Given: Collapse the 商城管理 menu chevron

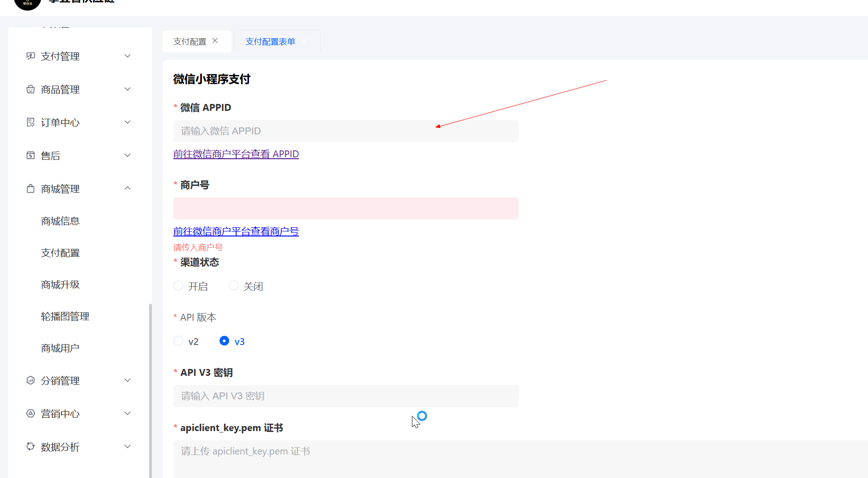Looking at the screenshot, I should 127,188.
